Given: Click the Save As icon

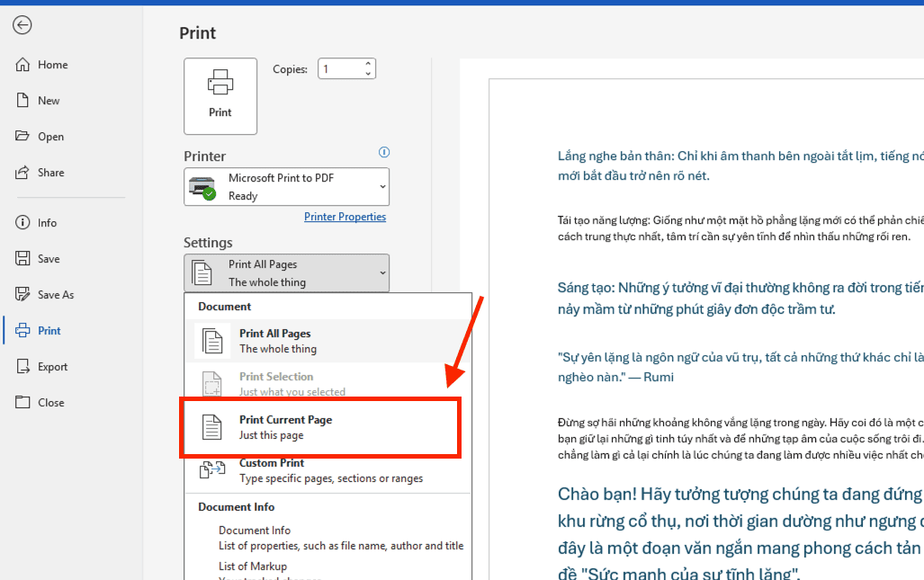Looking at the screenshot, I should [22, 294].
